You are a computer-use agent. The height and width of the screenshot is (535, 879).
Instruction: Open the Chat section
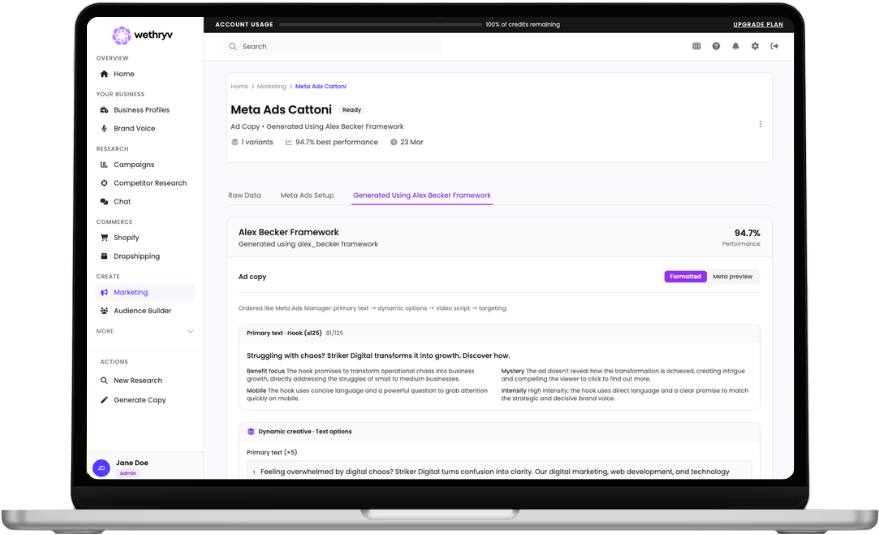click(x=115, y=201)
